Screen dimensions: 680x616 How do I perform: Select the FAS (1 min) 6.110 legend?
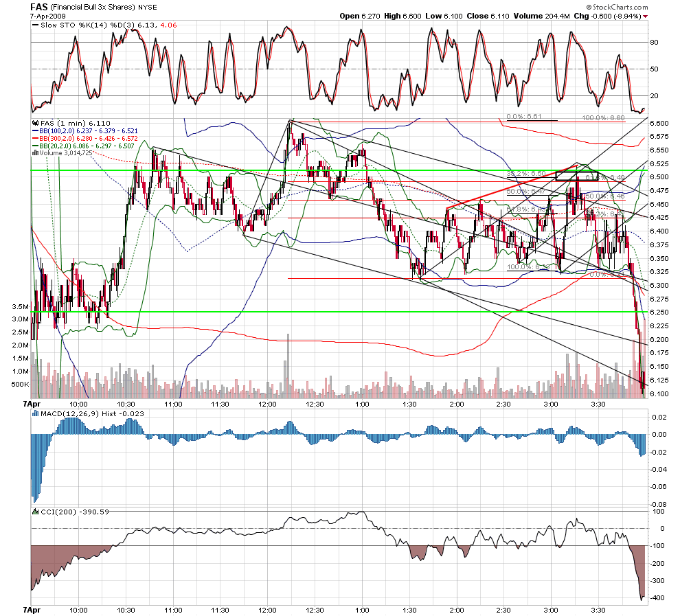click(x=76, y=123)
